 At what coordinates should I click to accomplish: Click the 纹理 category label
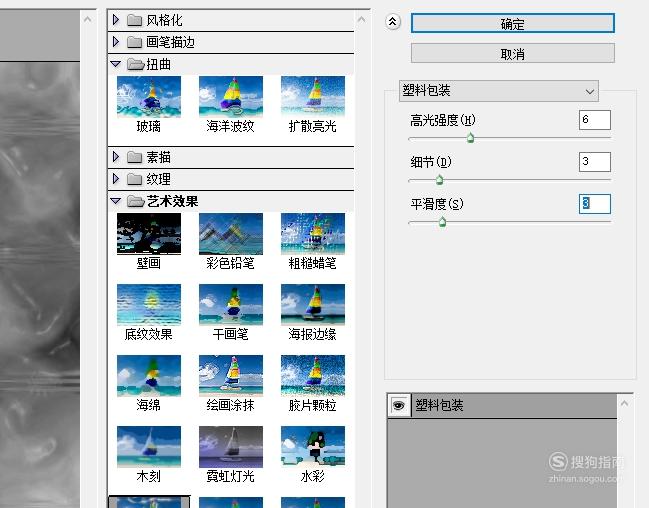[159, 179]
